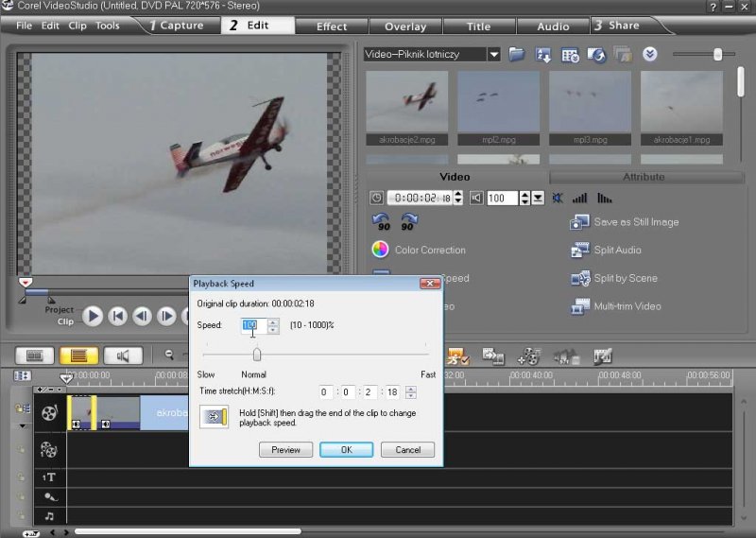Mute the clip audio

[557, 198]
